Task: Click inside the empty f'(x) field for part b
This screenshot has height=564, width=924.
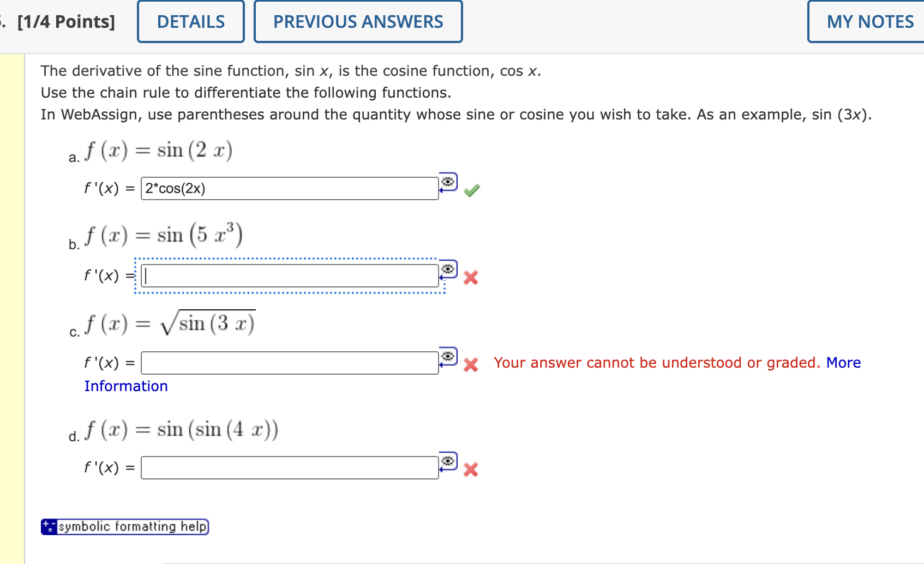Action: point(289,275)
